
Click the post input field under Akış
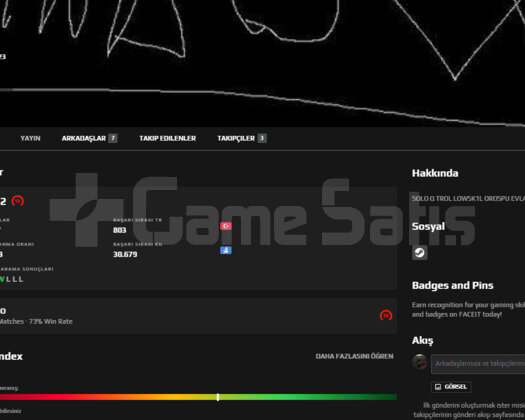(478, 364)
